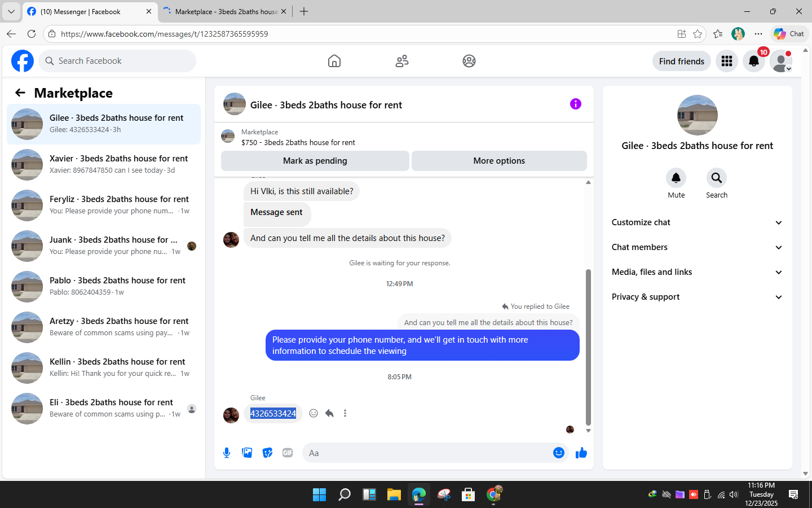Open the GIF picker
This screenshot has width=812, height=508.
(288, 453)
